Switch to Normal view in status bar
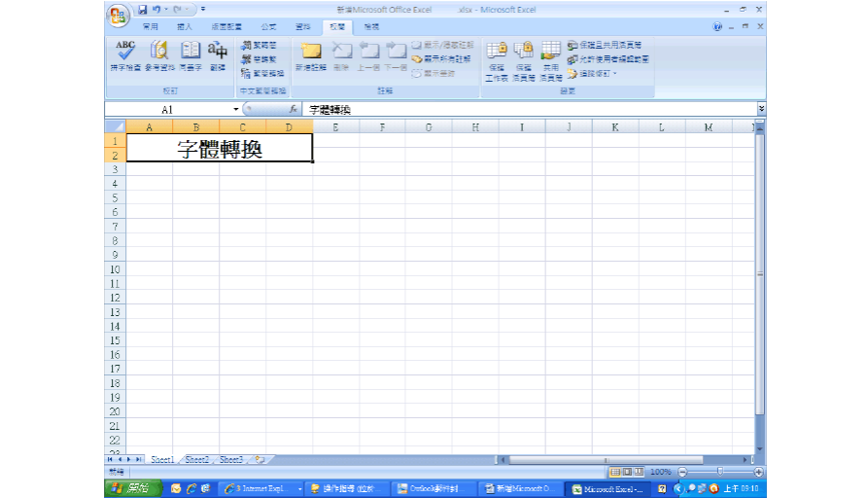Viewport: 868px width, 498px height. (x=615, y=472)
